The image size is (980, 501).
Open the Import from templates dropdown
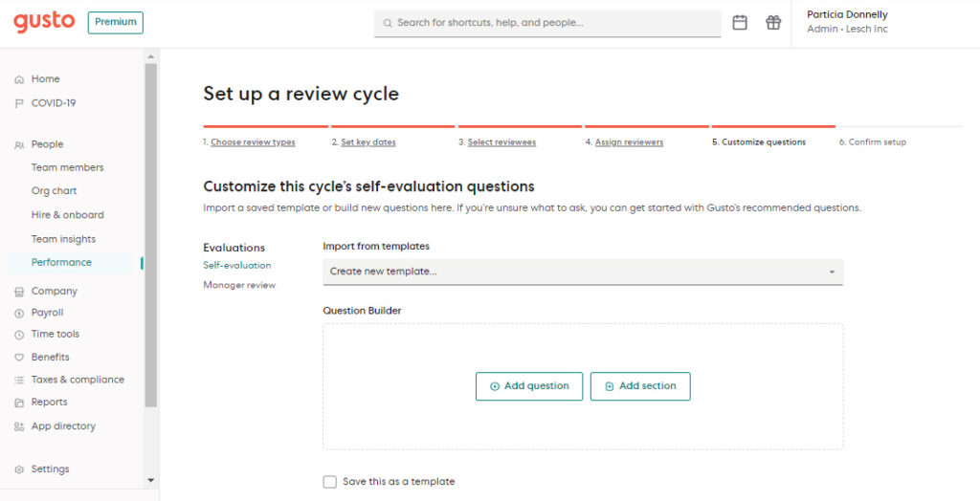tap(582, 272)
